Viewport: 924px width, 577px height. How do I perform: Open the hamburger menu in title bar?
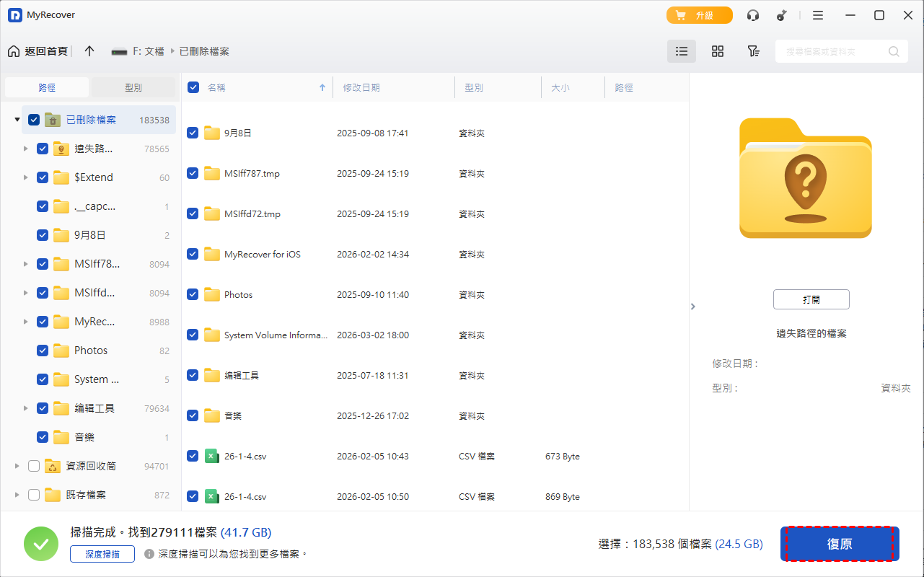[818, 15]
